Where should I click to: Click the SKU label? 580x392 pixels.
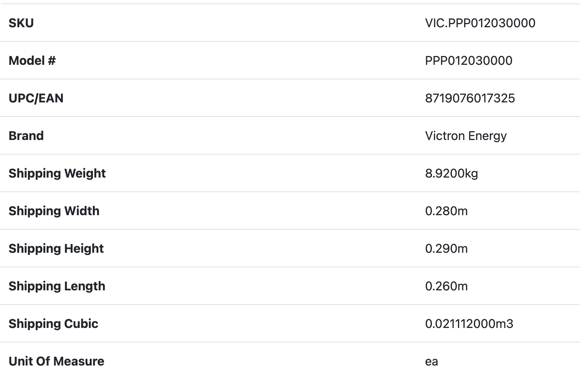point(21,23)
